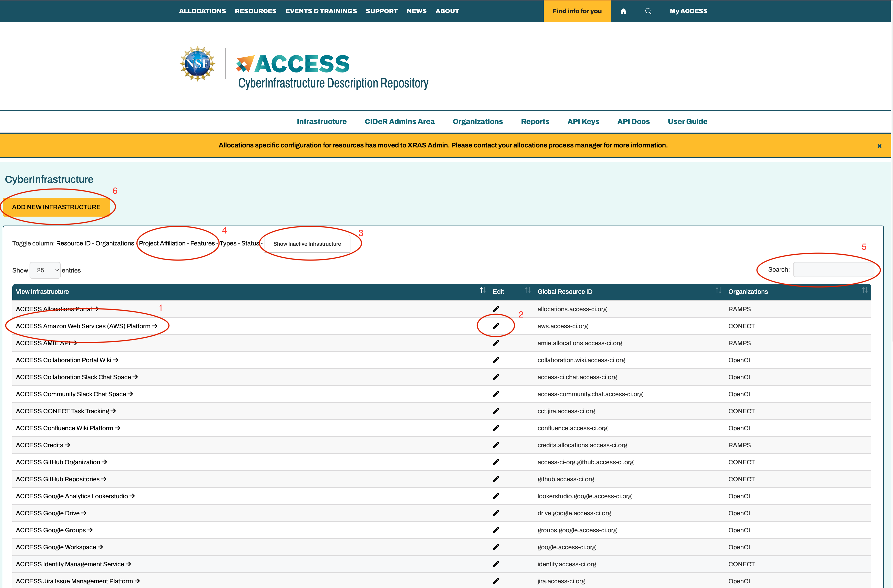View ACCESS Allocations Portal details
893x588 pixels.
click(x=57, y=309)
